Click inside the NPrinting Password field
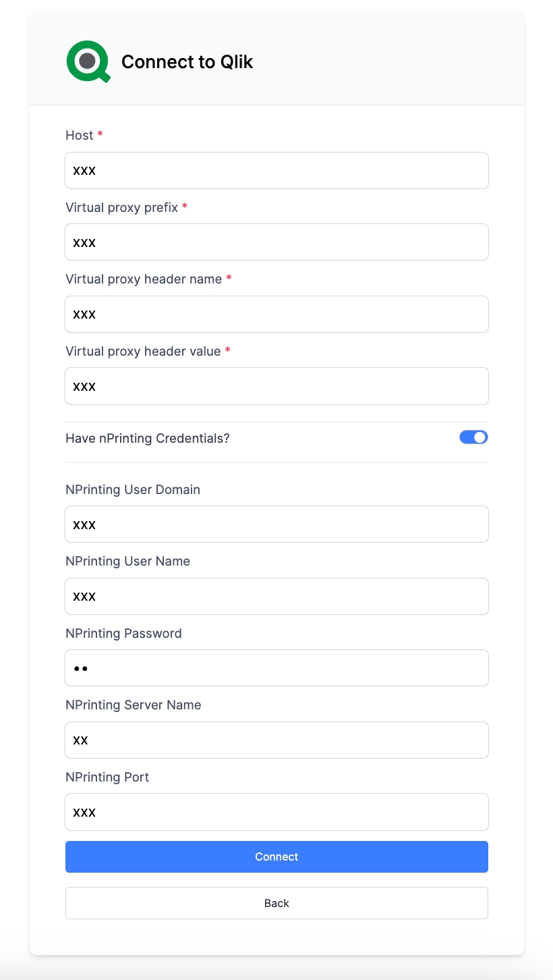Screen dimensions: 553x980 276,668
